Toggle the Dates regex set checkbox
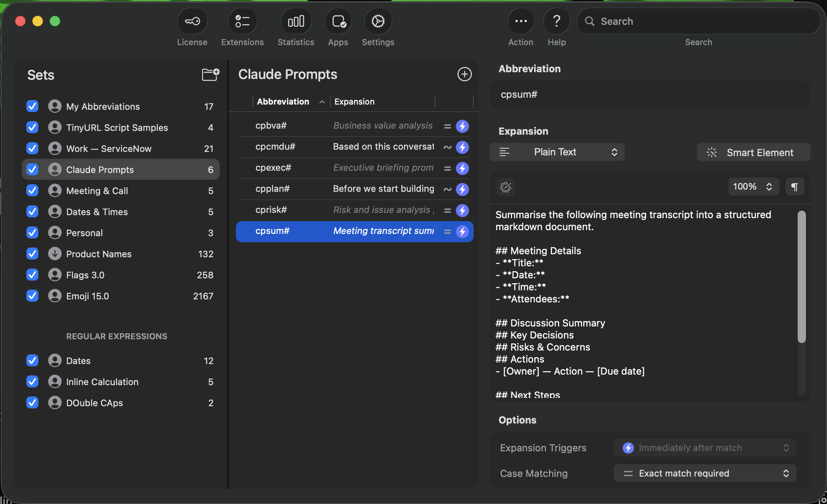 pyautogui.click(x=32, y=361)
